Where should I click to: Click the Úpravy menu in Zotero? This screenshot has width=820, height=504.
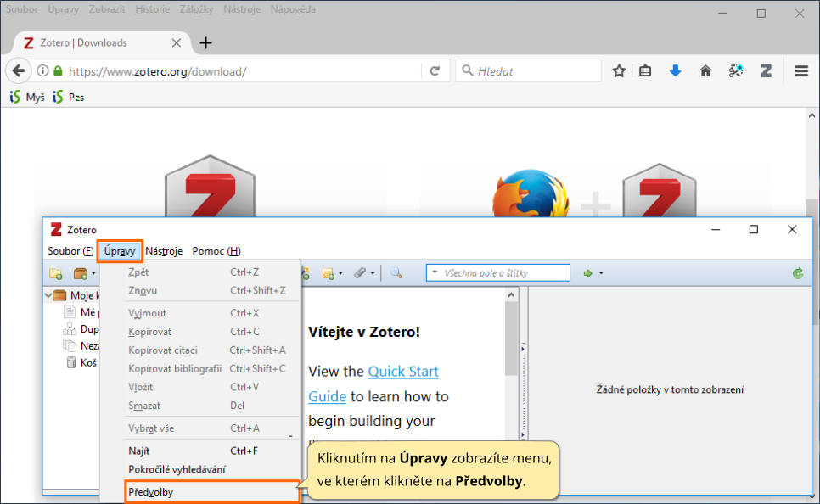click(x=120, y=251)
